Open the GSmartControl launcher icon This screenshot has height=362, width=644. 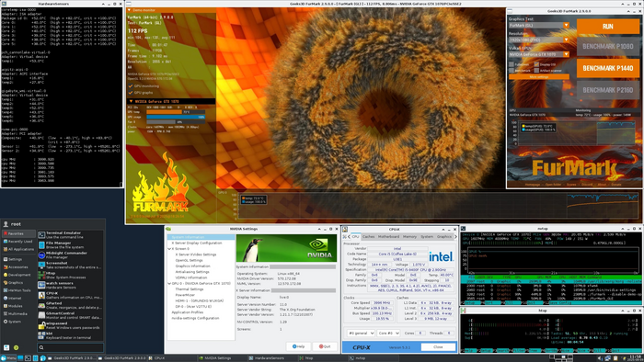(x=41, y=315)
